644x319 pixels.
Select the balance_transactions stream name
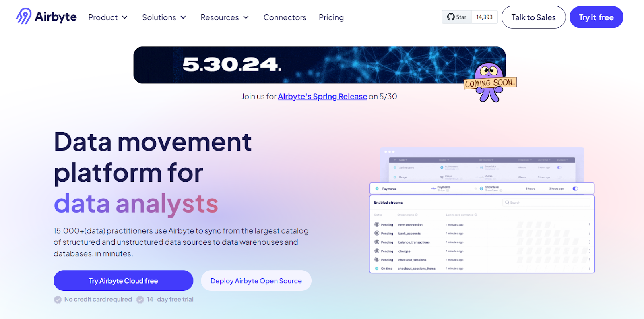pos(414,242)
